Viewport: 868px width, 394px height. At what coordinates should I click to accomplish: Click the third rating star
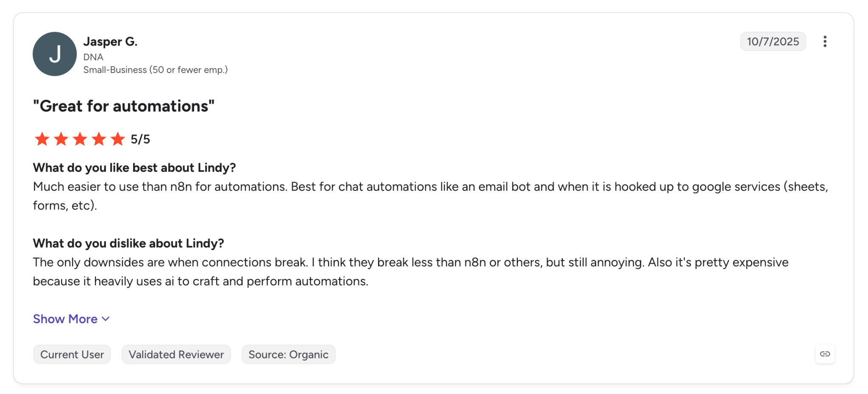coord(80,139)
